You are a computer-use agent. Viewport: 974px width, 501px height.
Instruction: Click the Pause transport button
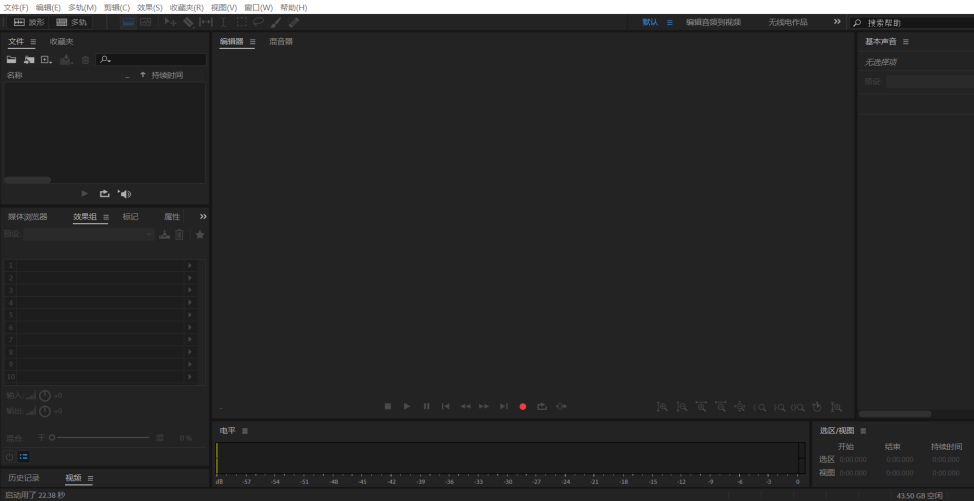[427, 406]
